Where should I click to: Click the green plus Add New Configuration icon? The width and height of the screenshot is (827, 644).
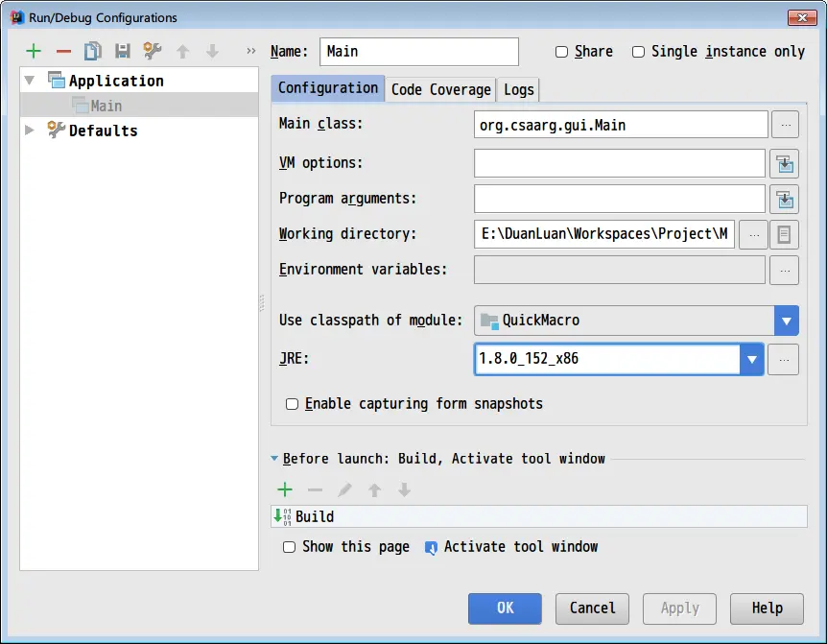34,52
